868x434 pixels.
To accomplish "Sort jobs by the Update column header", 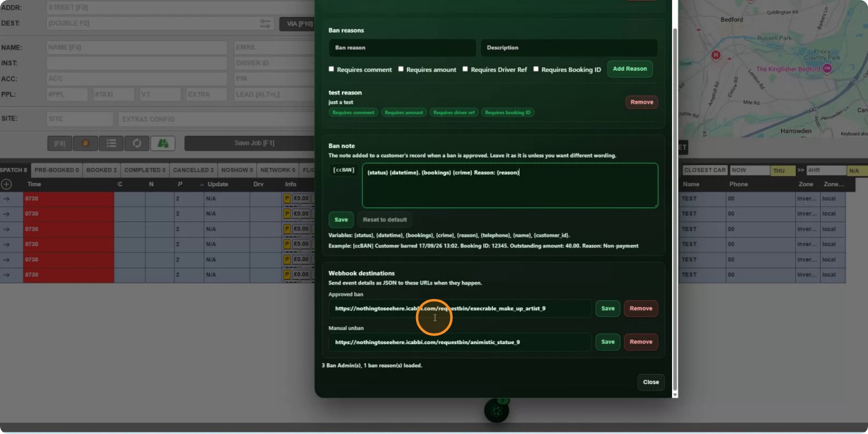I will [218, 184].
